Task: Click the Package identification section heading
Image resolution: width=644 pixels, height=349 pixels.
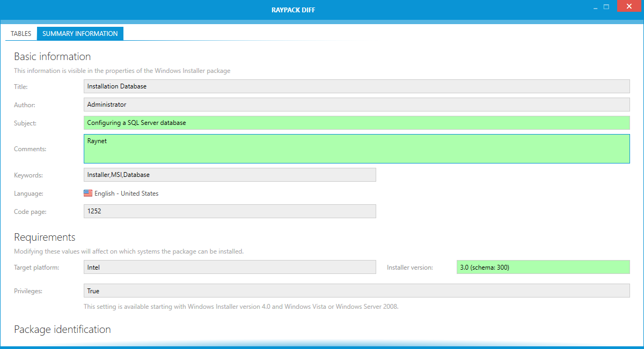Action: pos(62,330)
